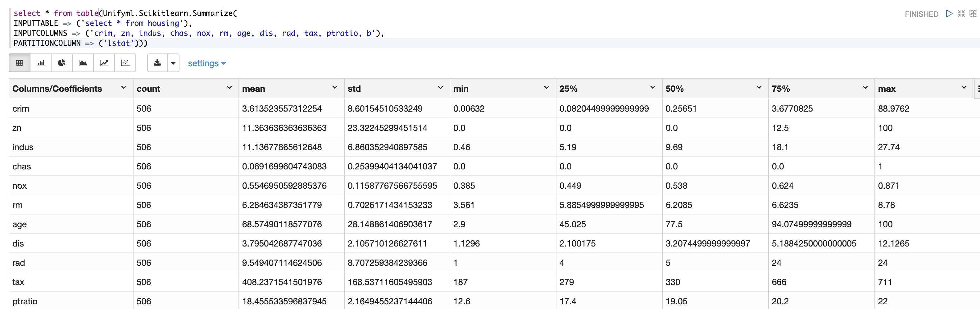Click the FINISHED status label
980x309 pixels.
921,14
